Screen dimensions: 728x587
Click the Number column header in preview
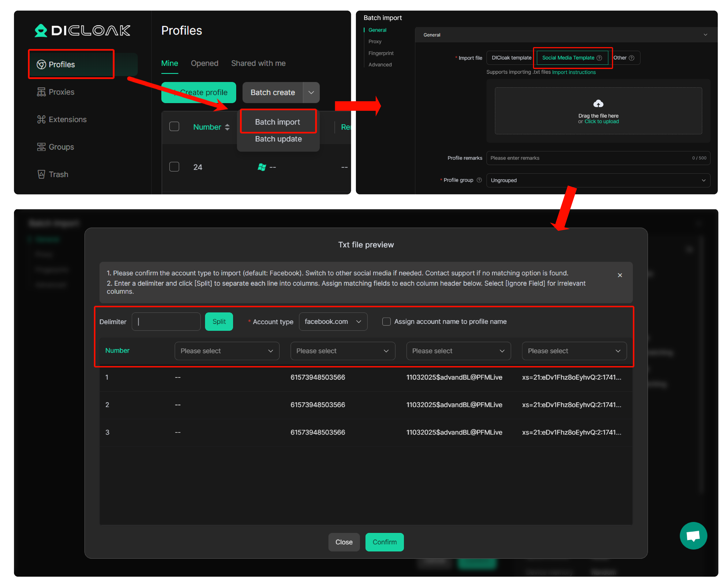point(117,351)
